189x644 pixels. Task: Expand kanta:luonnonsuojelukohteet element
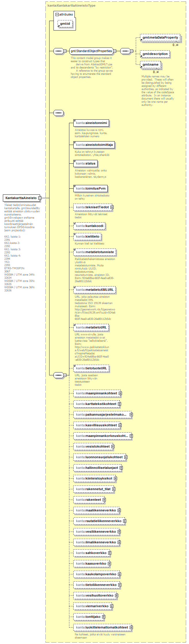(x=126, y=457)
